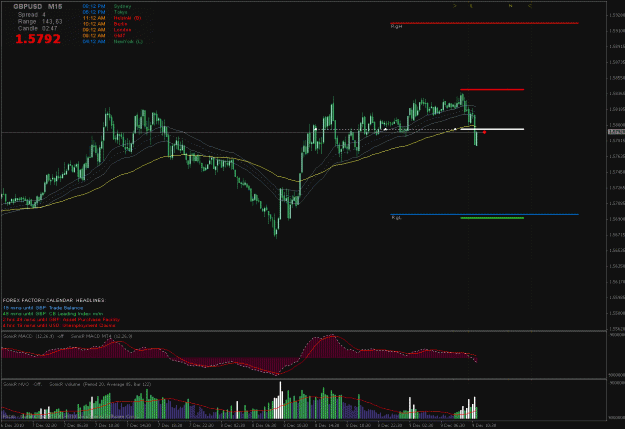Select the RgL label under blue line
The width and height of the screenshot is (625, 429).
pos(396,218)
